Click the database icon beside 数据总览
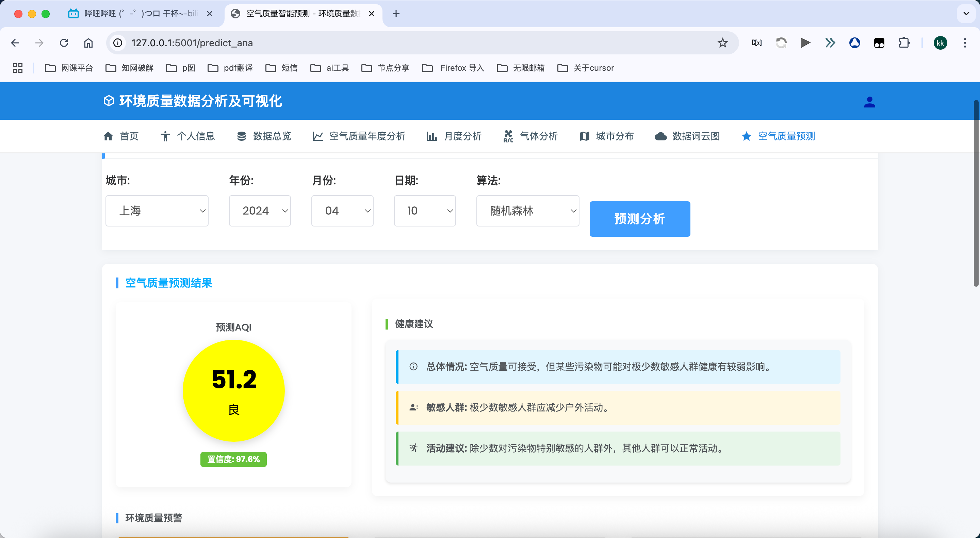The height and width of the screenshot is (538, 980). pyautogui.click(x=241, y=136)
